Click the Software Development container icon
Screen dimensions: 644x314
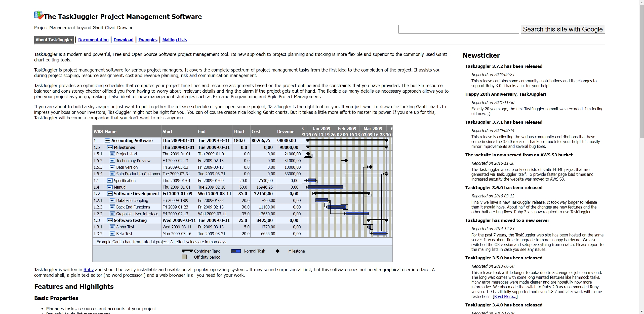pos(110,194)
